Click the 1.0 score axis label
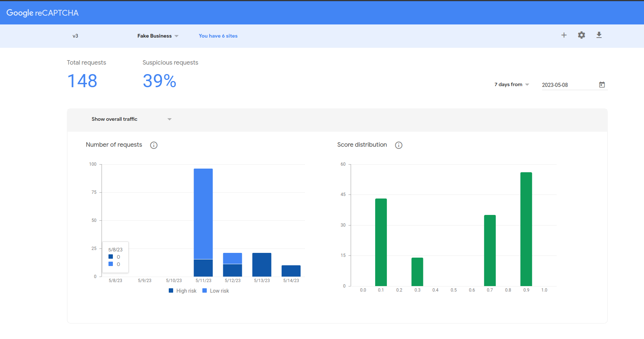Viewport: 644px width, 339px height. 544,290
